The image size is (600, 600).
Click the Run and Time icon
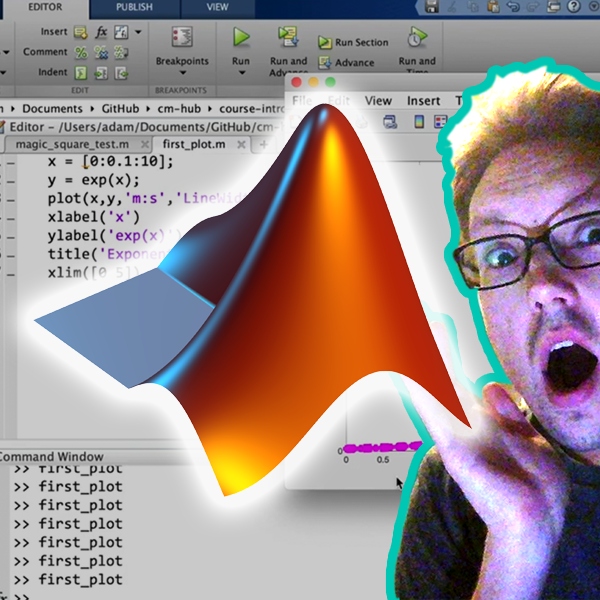[x=417, y=37]
